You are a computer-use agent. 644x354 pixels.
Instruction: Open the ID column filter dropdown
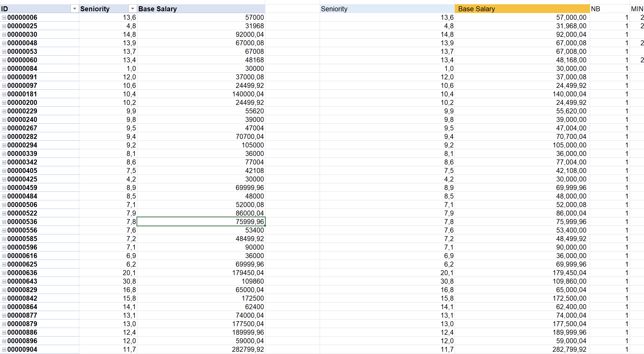[74, 9]
